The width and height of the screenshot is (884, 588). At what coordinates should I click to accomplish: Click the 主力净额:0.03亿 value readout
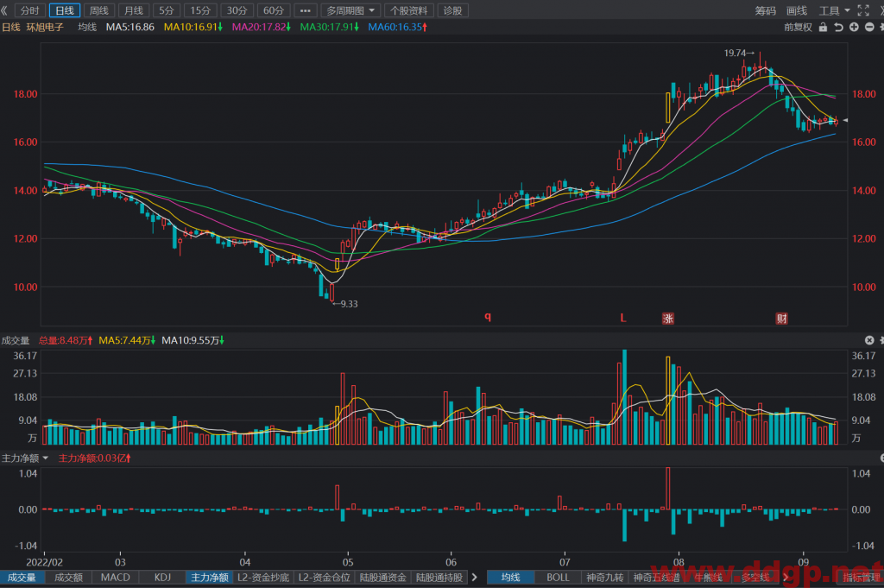(95, 458)
